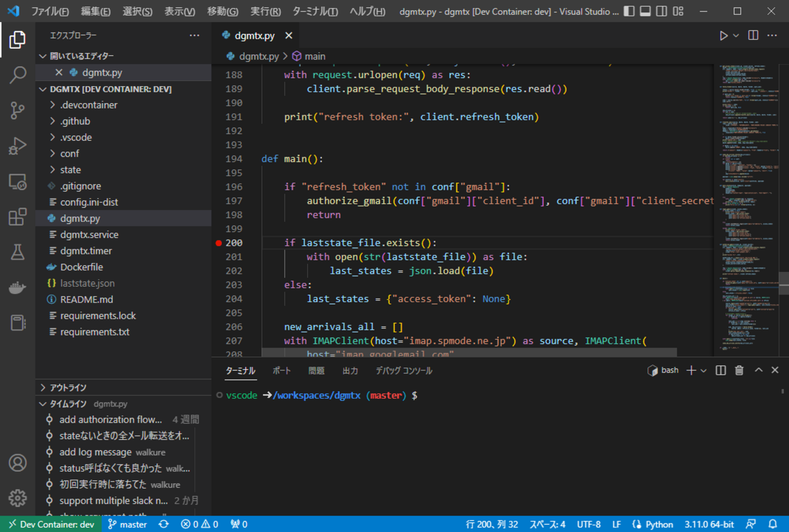Open Dockerfile in explorer
The image size is (789, 532).
pyautogui.click(x=123, y=267)
